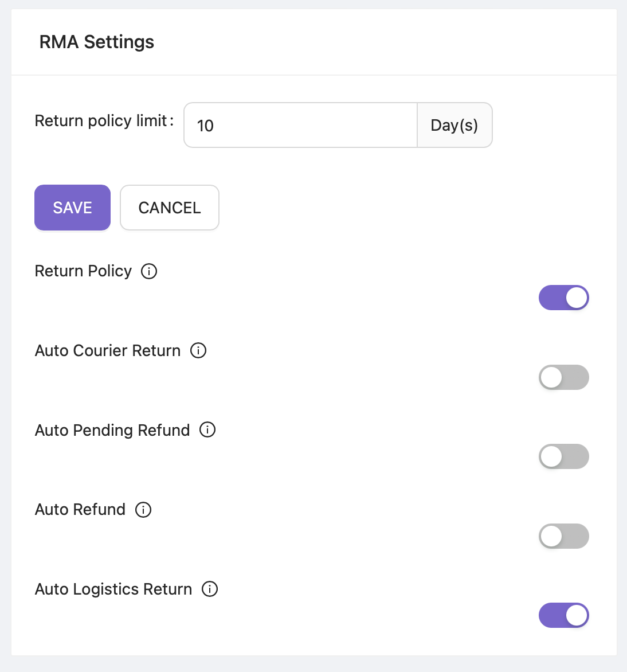Select the Return Policy setting label text

click(84, 271)
